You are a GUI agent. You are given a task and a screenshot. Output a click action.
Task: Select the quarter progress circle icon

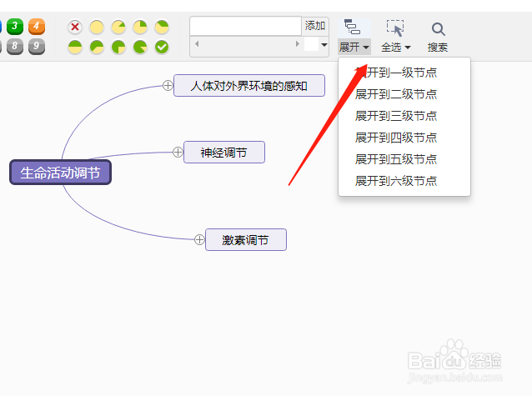coord(140,27)
